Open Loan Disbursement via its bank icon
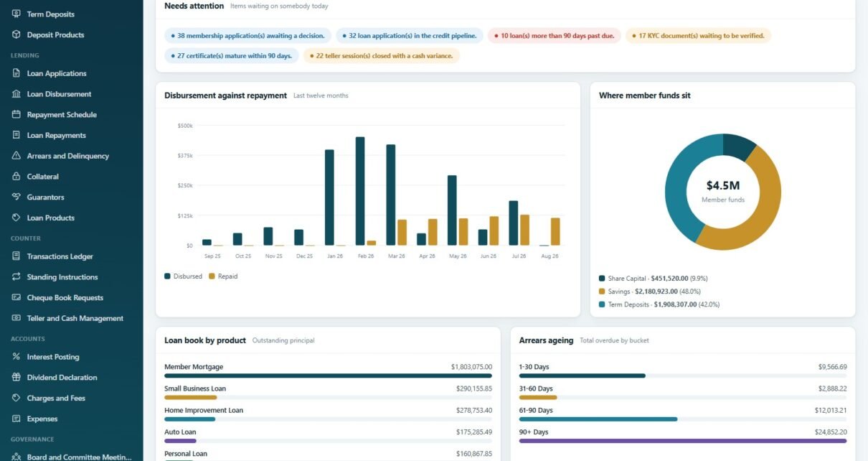 pyautogui.click(x=16, y=94)
